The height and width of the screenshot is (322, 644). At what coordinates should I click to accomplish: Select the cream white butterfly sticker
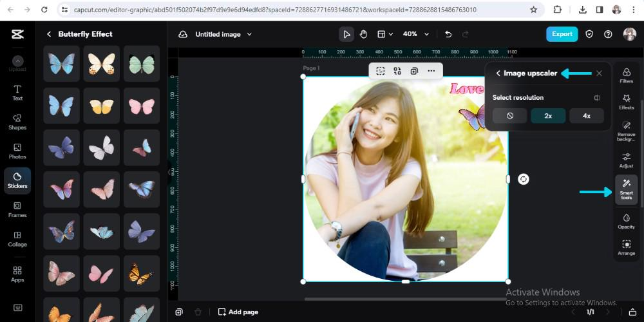102,63
